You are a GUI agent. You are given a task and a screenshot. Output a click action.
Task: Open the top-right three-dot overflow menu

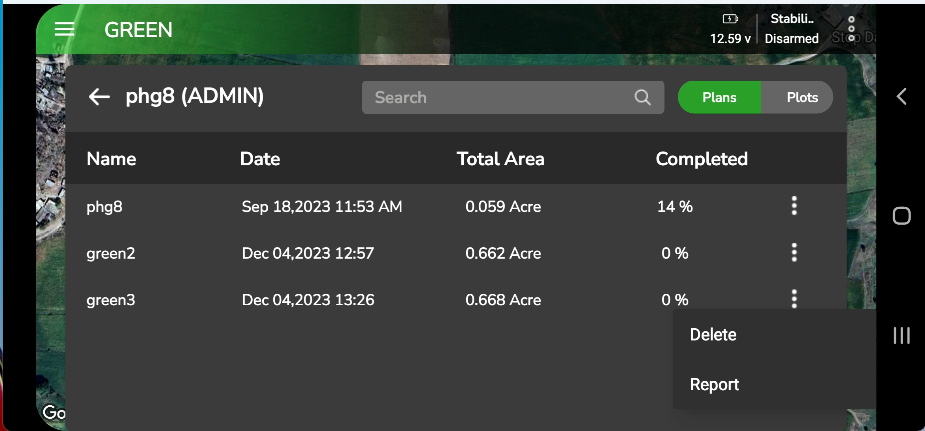click(851, 28)
